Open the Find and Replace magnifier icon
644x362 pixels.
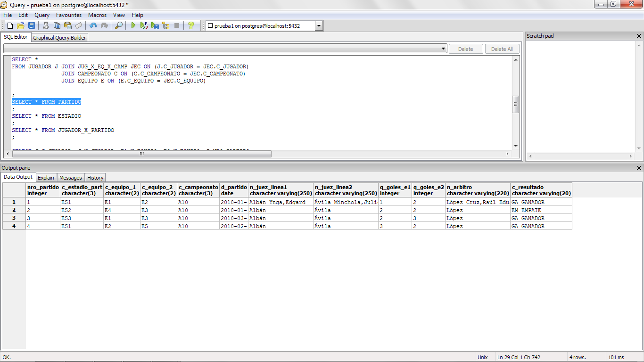(118, 25)
